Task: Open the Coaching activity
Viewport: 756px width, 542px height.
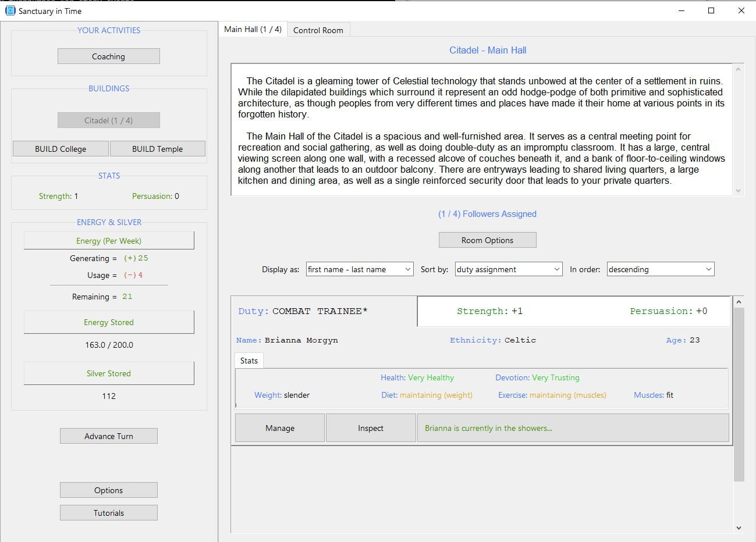Action: (108, 56)
